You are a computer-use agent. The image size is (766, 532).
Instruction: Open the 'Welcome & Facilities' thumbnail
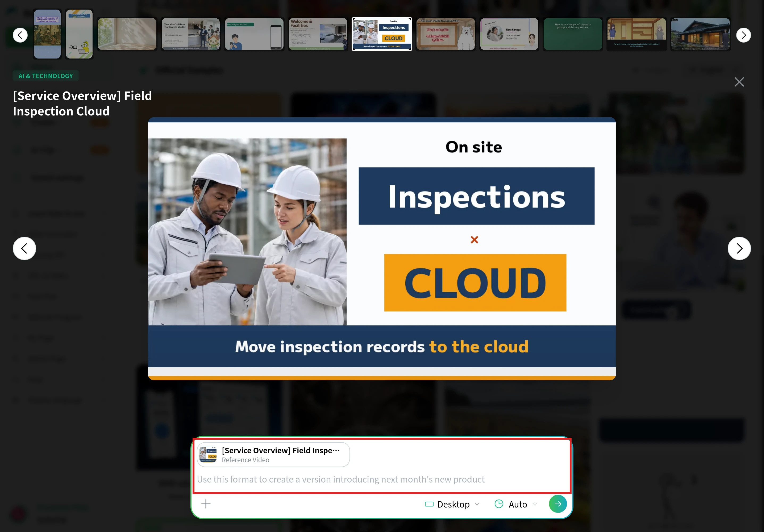coord(318,34)
